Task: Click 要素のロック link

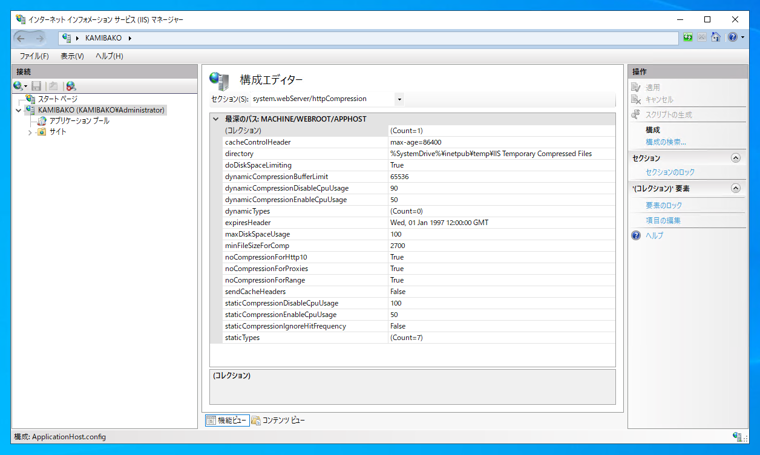Action: [664, 205]
